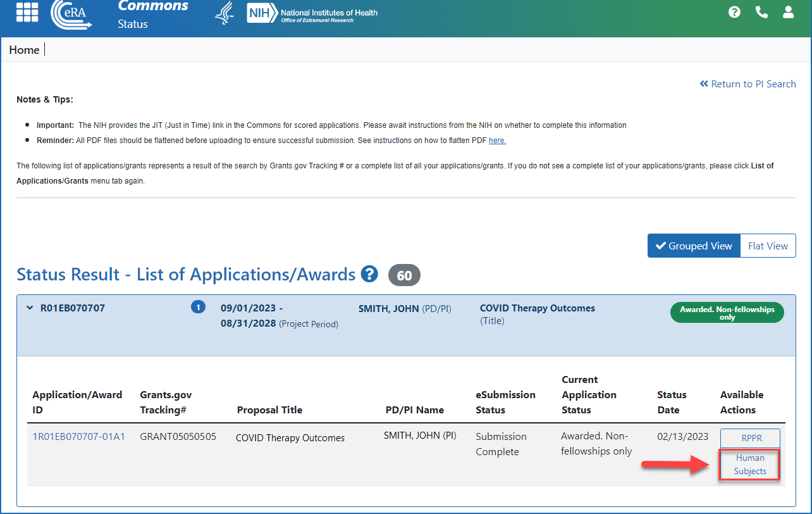Viewport: 812px width, 514px height.
Task: Open the user profile icon
Action: [x=788, y=12]
